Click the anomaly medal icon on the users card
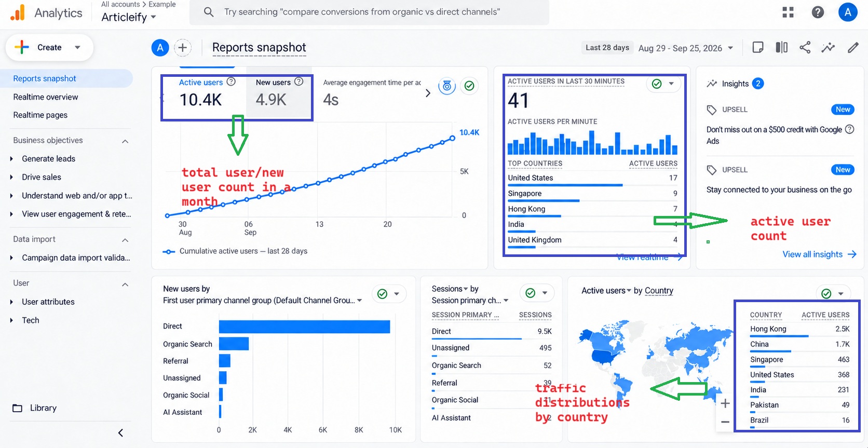Image resolution: width=868 pixels, height=448 pixels. [447, 86]
